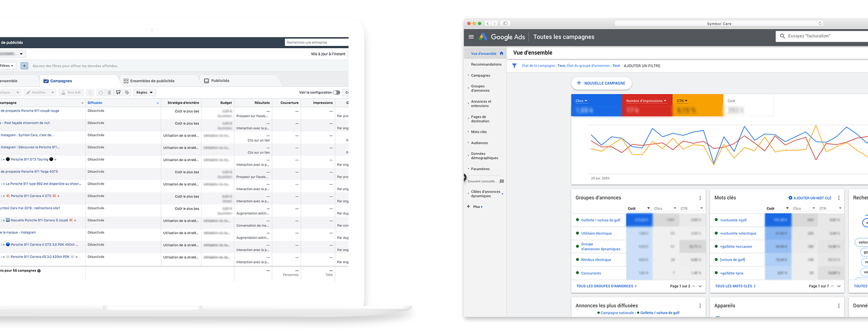Open the Google Ads hamburger menu

pos(471,37)
